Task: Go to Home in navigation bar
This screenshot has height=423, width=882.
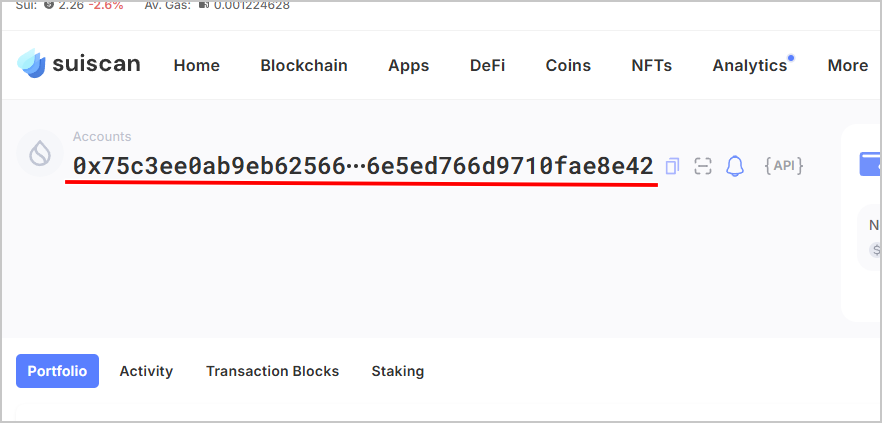Action: [196, 65]
